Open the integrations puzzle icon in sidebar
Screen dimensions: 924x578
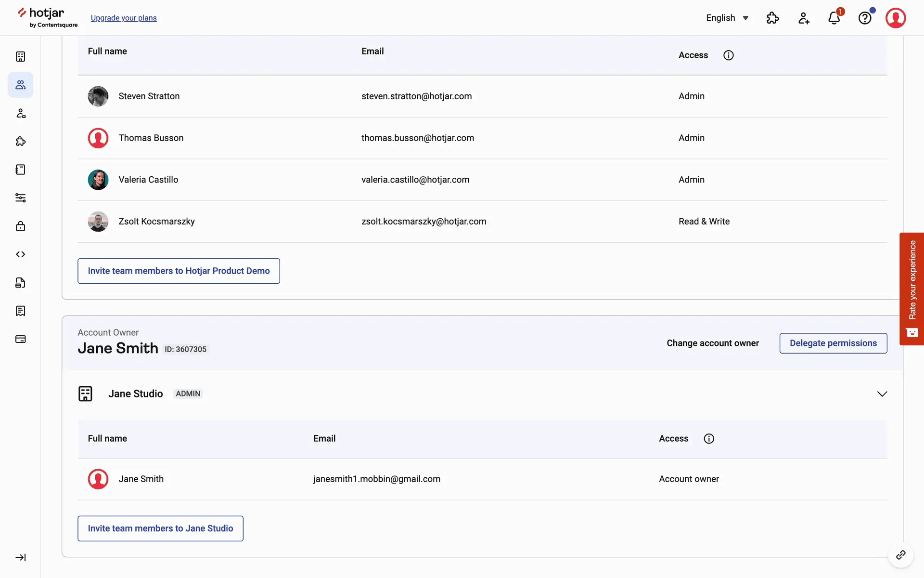[x=20, y=141]
